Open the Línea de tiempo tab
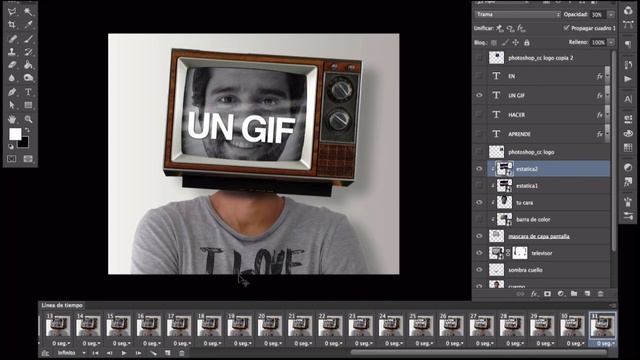Viewport: 640px width, 360px height. [62, 305]
